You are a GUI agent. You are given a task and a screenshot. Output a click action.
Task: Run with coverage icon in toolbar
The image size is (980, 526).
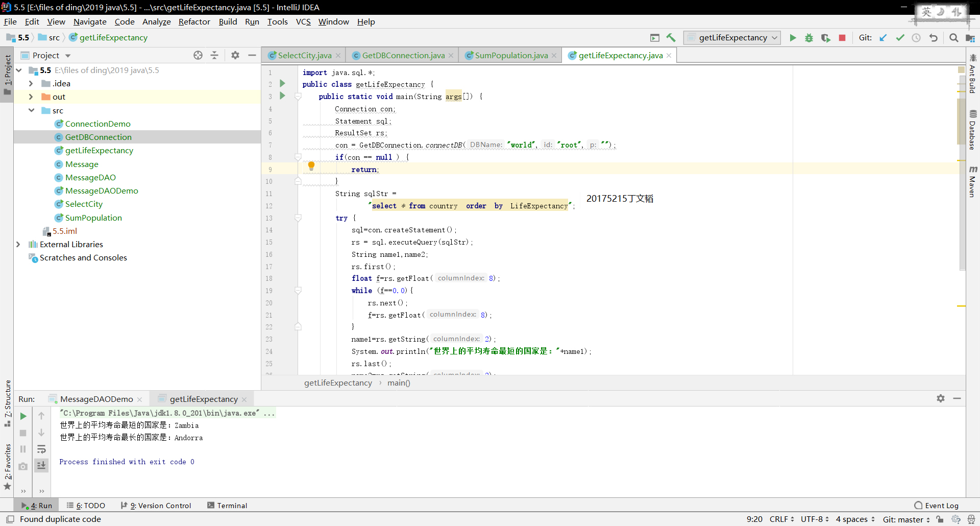[825, 38]
